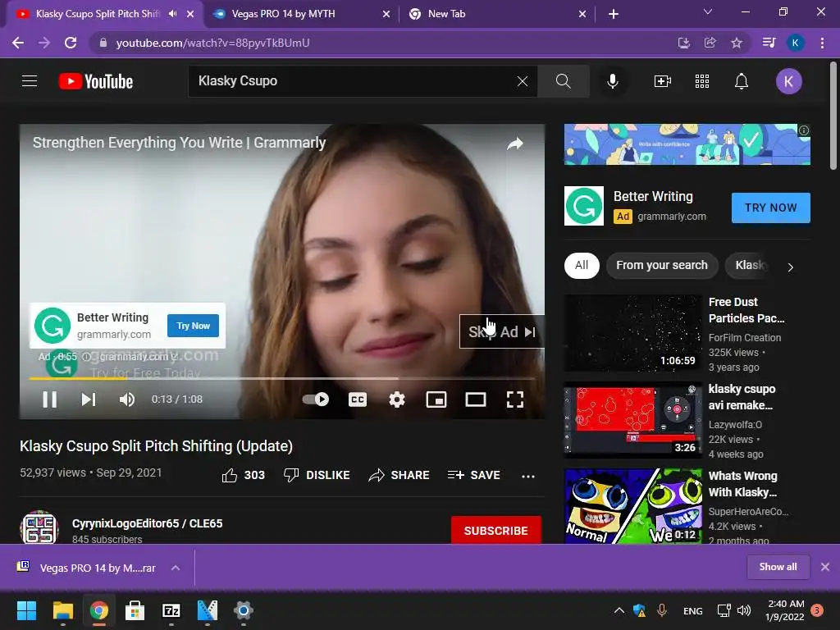Click the DISLIKE button
This screenshot has width=840, height=630.
click(317, 476)
